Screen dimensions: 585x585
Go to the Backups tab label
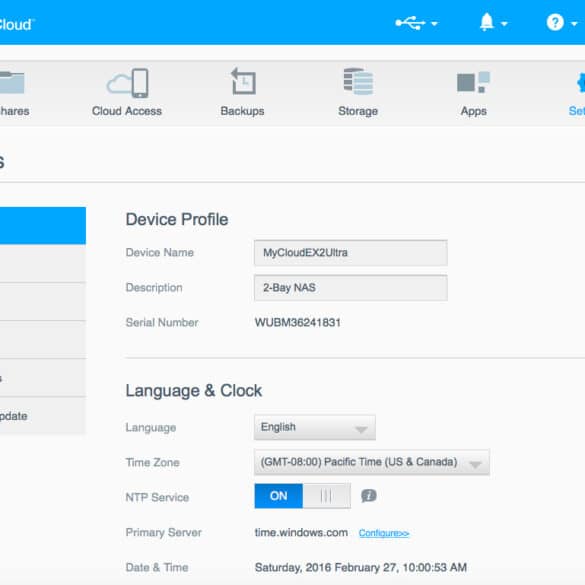[x=243, y=111]
